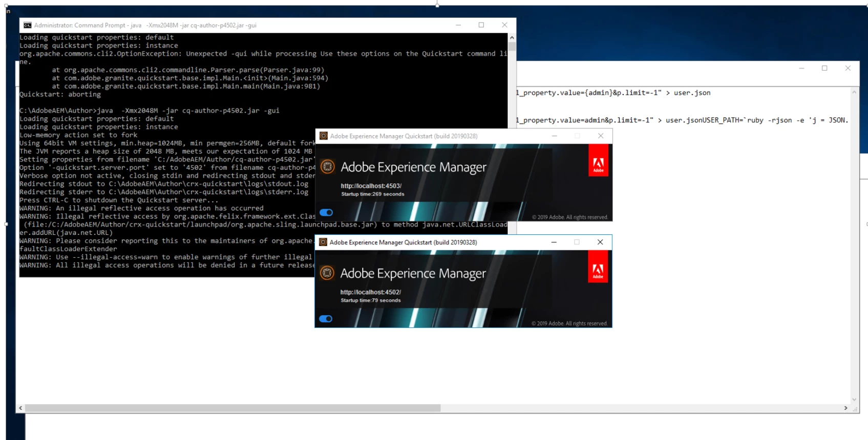Open the http://localhost:4502/ link

371,292
